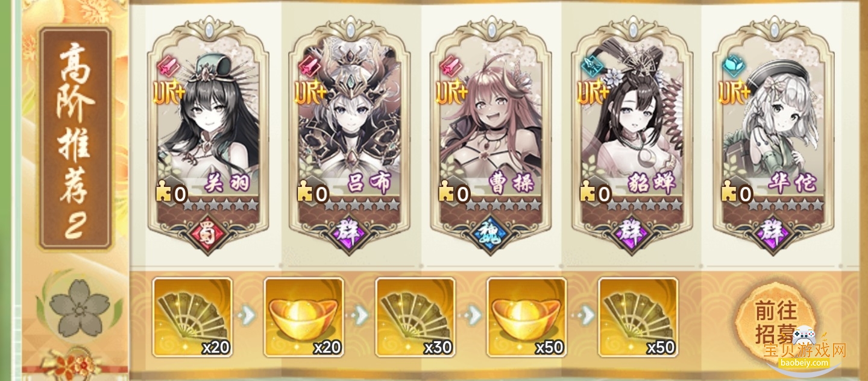Viewport: 868px width, 381px height.
Task: Select the 吕布 hero card
Action: click(x=350, y=135)
